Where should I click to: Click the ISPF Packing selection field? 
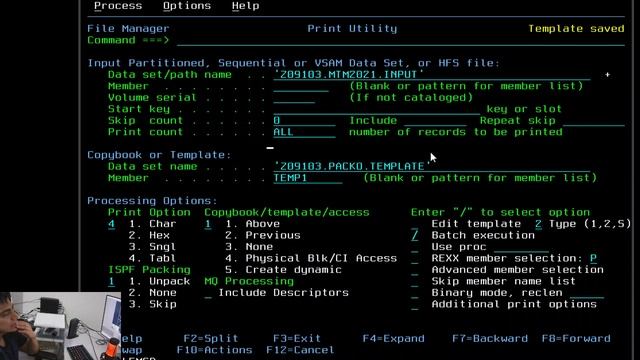[x=111, y=281]
